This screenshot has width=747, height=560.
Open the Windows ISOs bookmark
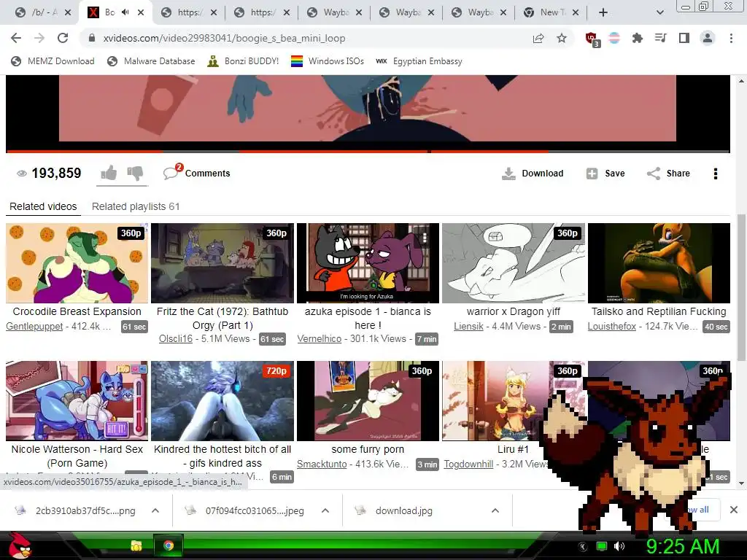click(x=328, y=61)
